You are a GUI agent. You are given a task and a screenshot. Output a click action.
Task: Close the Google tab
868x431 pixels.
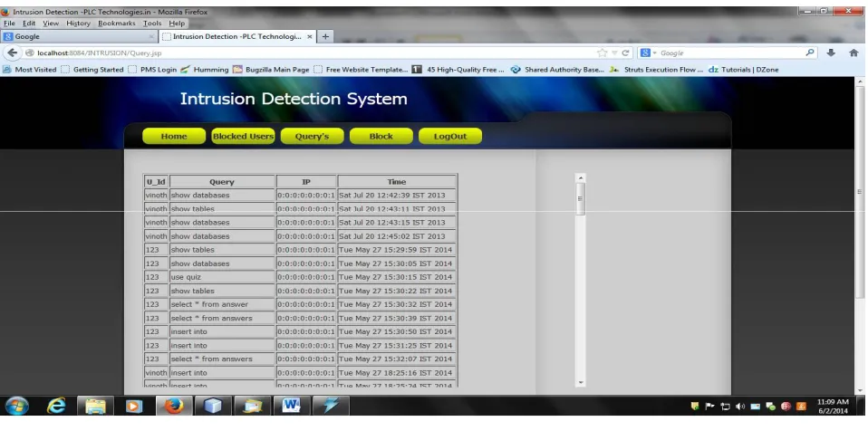pyautogui.click(x=151, y=36)
